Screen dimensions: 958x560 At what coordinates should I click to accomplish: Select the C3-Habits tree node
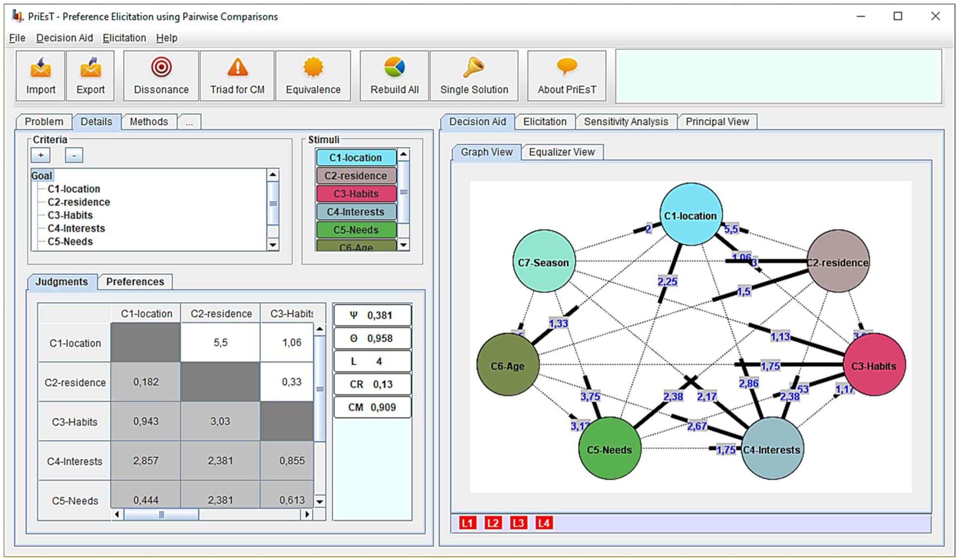point(70,215)
